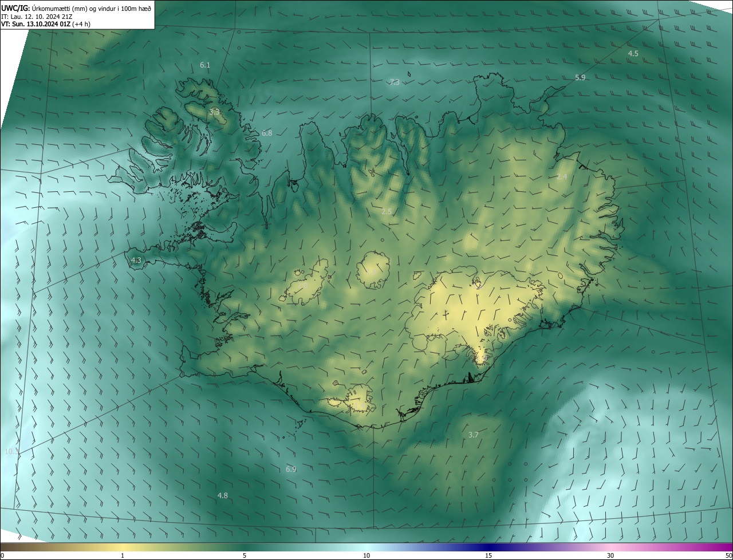Click the 1 tick label on the color scale
Viewport: 733px width, 560px height.
pos(123,556)
